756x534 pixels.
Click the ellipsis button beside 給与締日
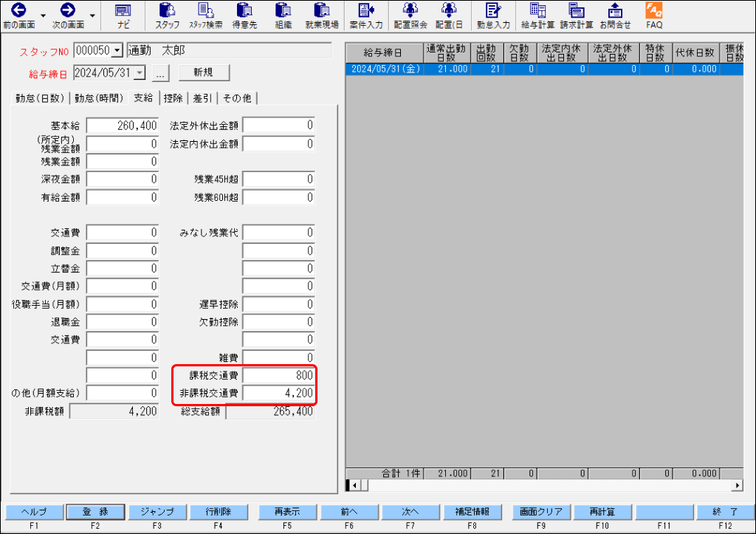click(x=160, y=73)
